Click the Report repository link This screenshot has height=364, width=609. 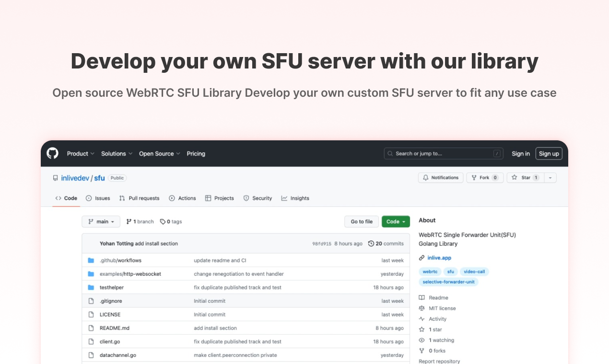tap(439, 362)
